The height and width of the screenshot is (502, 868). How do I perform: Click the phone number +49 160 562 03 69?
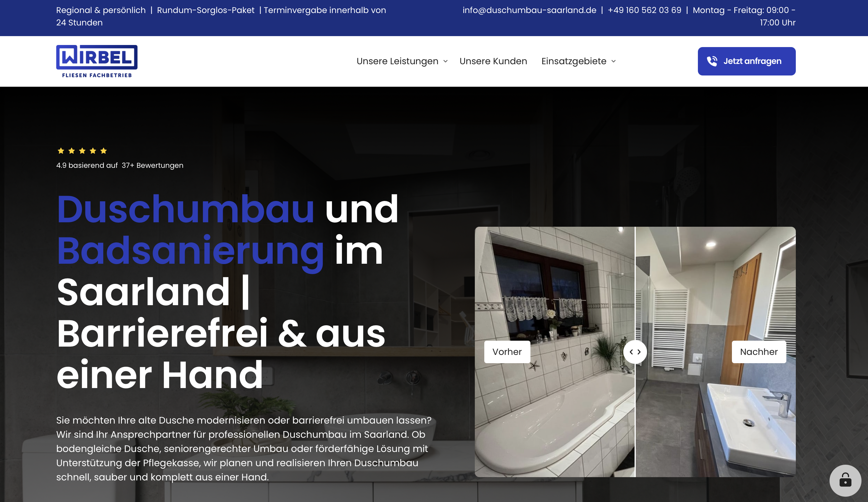(x=644, y=10)
